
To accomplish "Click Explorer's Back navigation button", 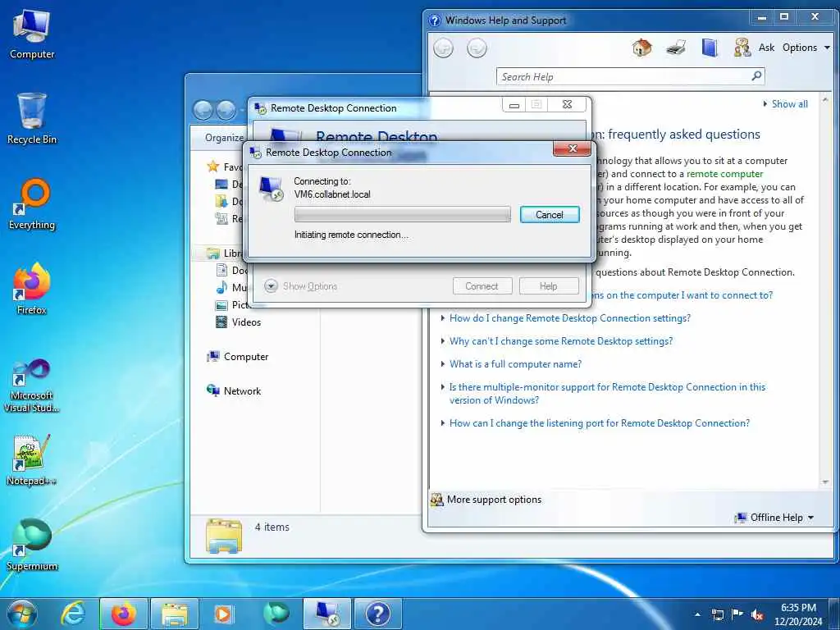I will (203, 111).
